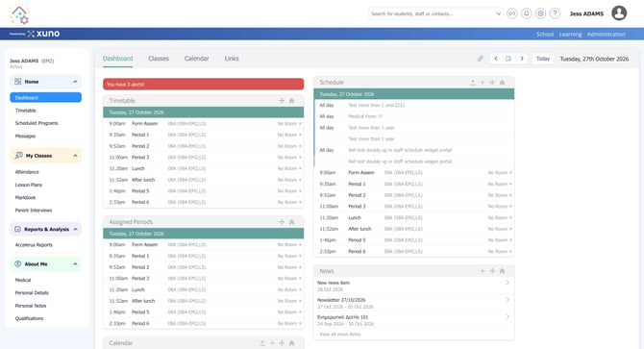644x349 pixels.
Task: Open the Administration menu
Action: tap(607, 34)
